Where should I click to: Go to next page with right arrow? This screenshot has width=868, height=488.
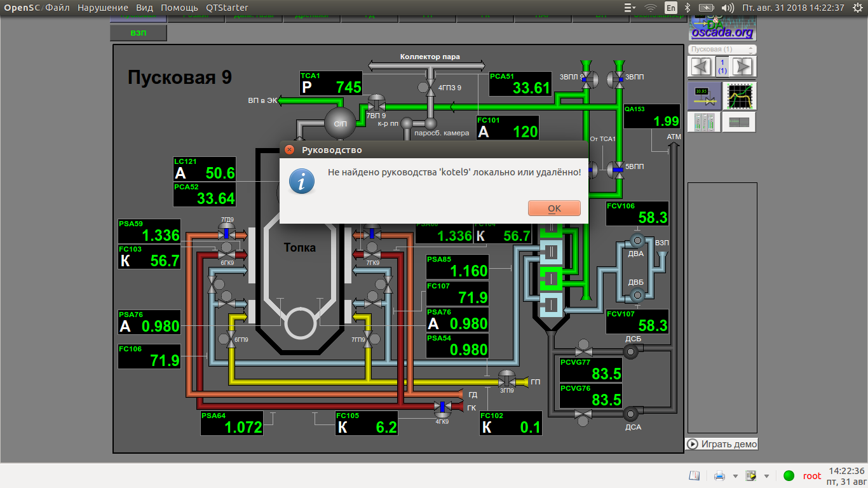[742, 66]
